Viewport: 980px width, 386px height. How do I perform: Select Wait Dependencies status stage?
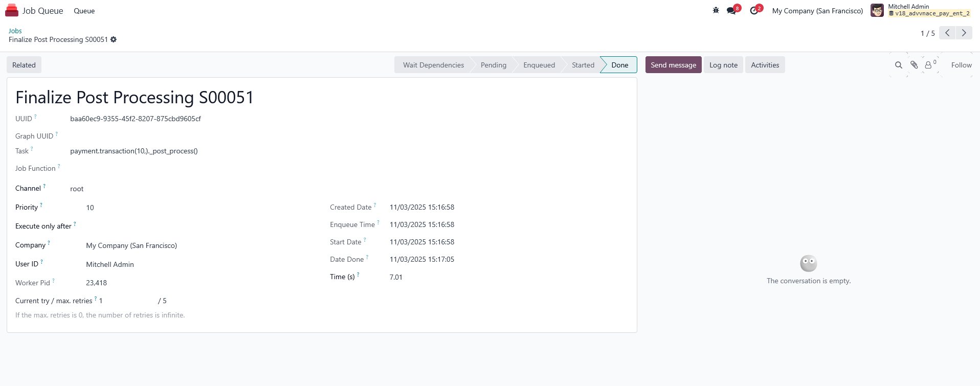[x=433, y=65]
